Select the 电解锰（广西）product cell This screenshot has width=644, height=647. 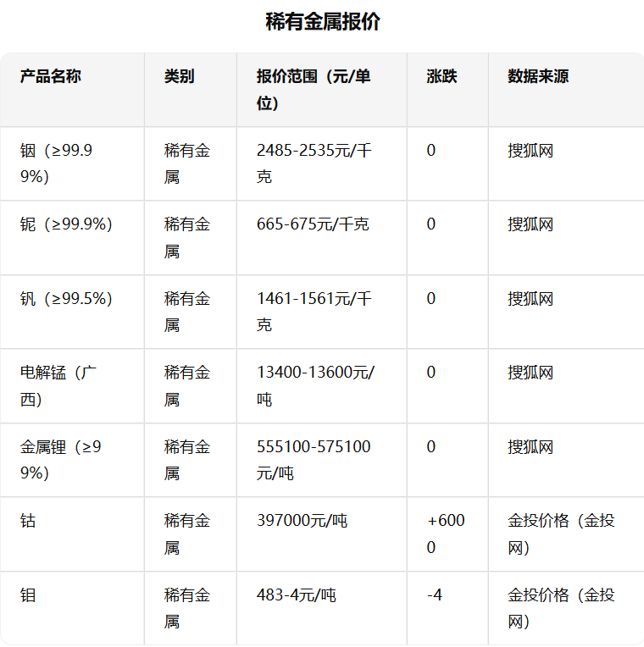[x=58, y=385]
